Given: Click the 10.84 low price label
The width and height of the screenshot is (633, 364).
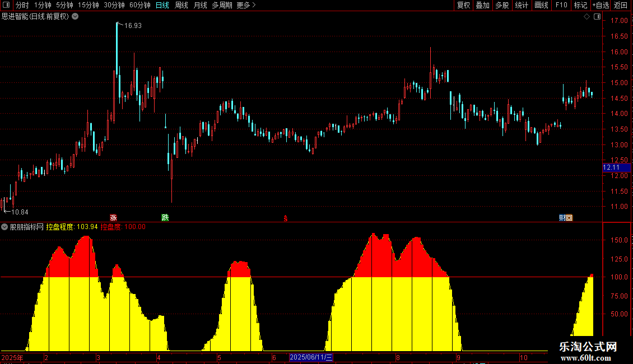Looking at the screenshot, I should tap(20, 212).
